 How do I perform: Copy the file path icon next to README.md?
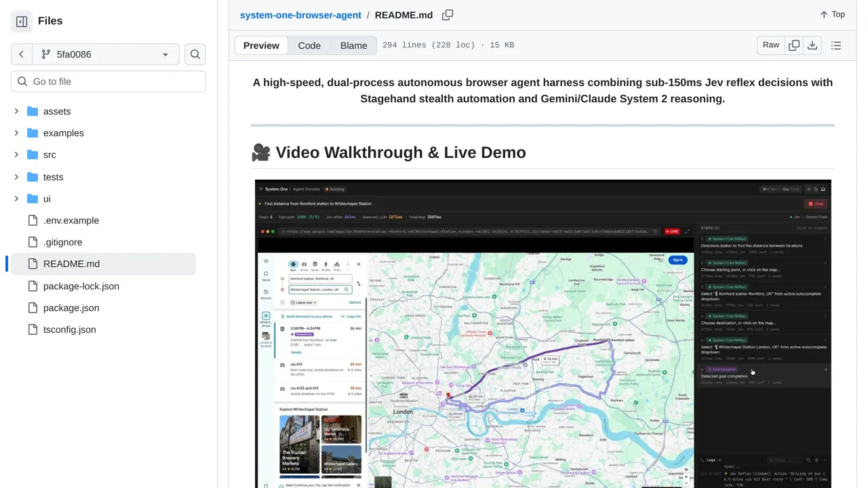point(448,15)
